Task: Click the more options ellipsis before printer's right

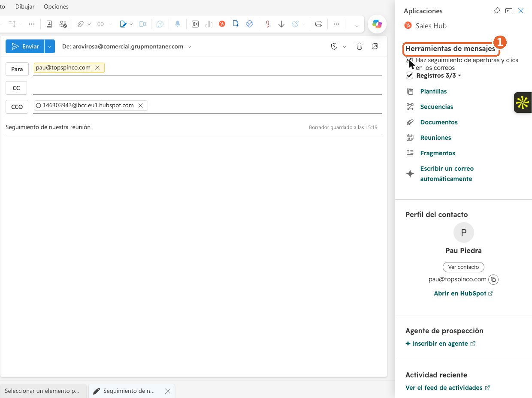Action: click(336, 24)
